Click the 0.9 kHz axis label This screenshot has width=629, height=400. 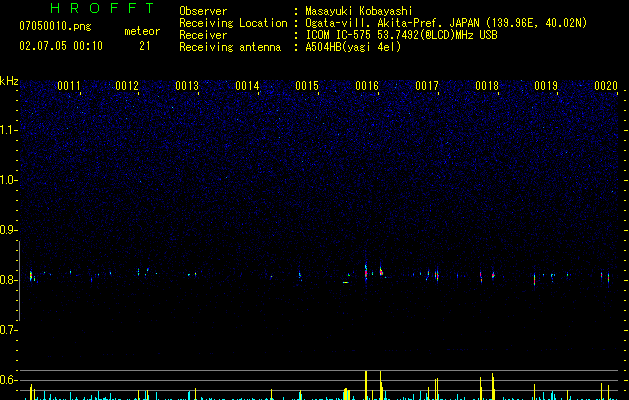coord(9,230)
